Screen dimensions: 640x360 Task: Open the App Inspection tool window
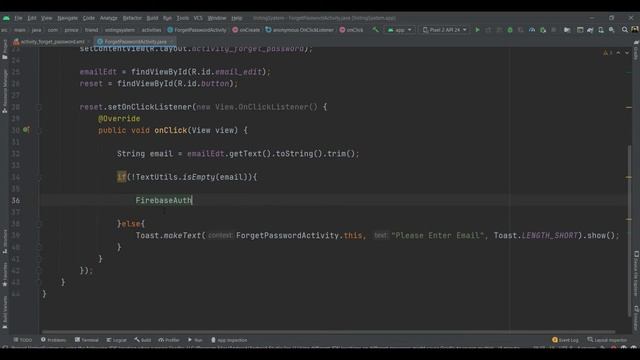229,340
